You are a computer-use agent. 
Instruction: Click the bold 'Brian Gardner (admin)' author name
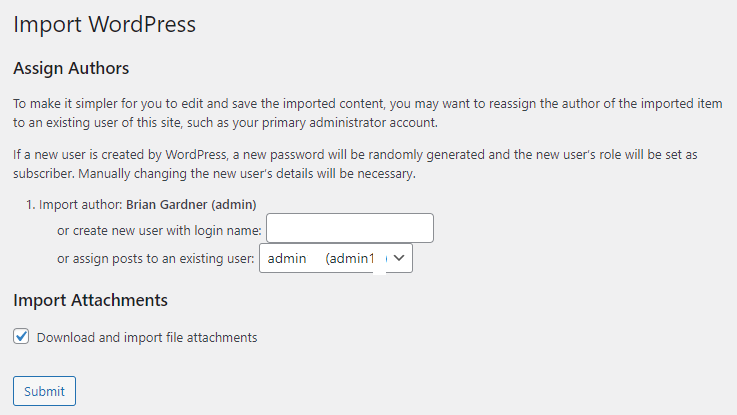point(191,205)
